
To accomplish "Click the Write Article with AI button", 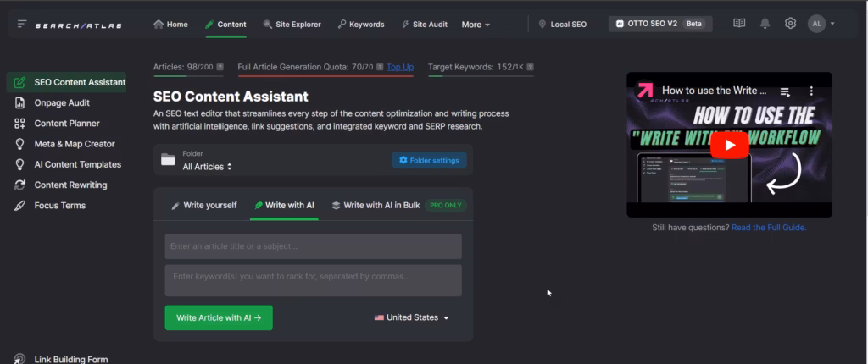I will 219,317.
